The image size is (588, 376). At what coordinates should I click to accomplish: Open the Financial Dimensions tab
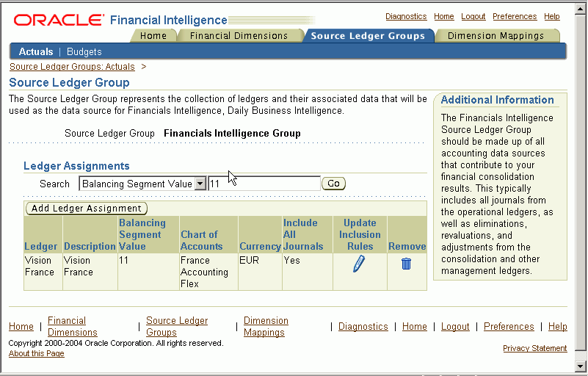click(239, 36)
